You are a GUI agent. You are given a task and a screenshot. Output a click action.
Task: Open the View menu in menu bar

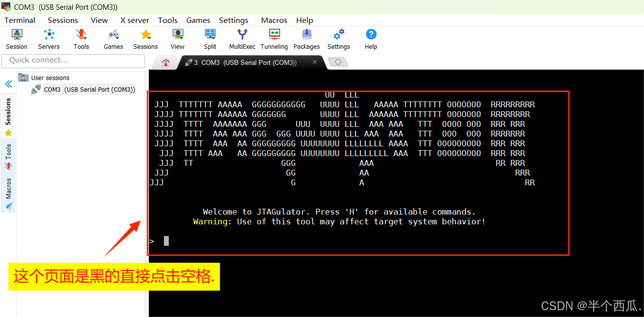[x=99, y=20]
